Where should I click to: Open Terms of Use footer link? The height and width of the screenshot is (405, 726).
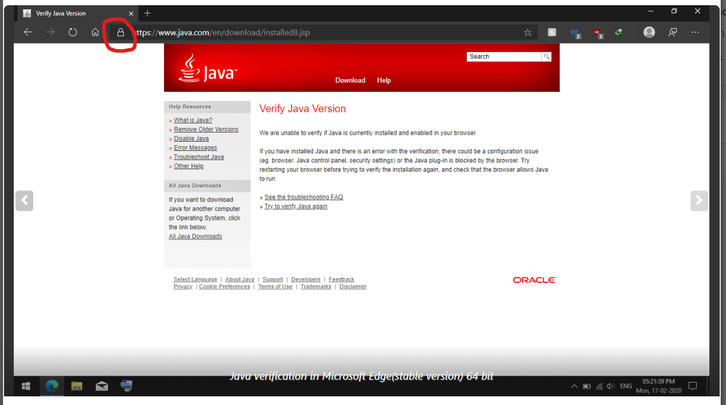pos(275,287)
